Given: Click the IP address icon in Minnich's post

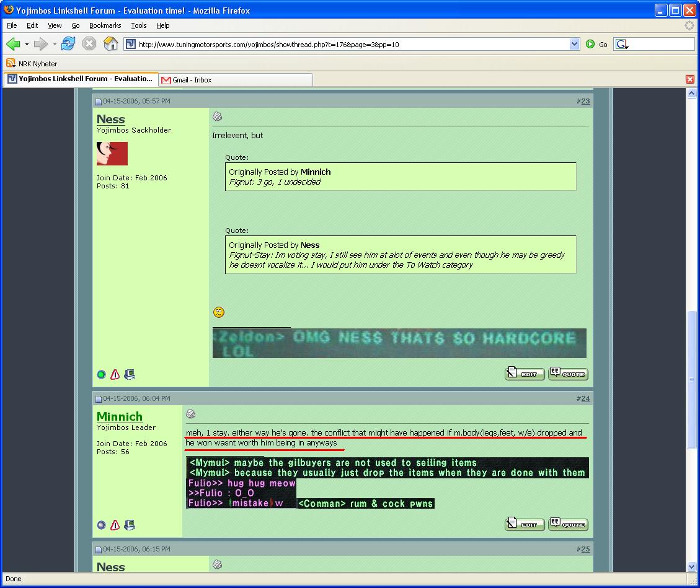Looking at the screenshot, I should 130,525.
